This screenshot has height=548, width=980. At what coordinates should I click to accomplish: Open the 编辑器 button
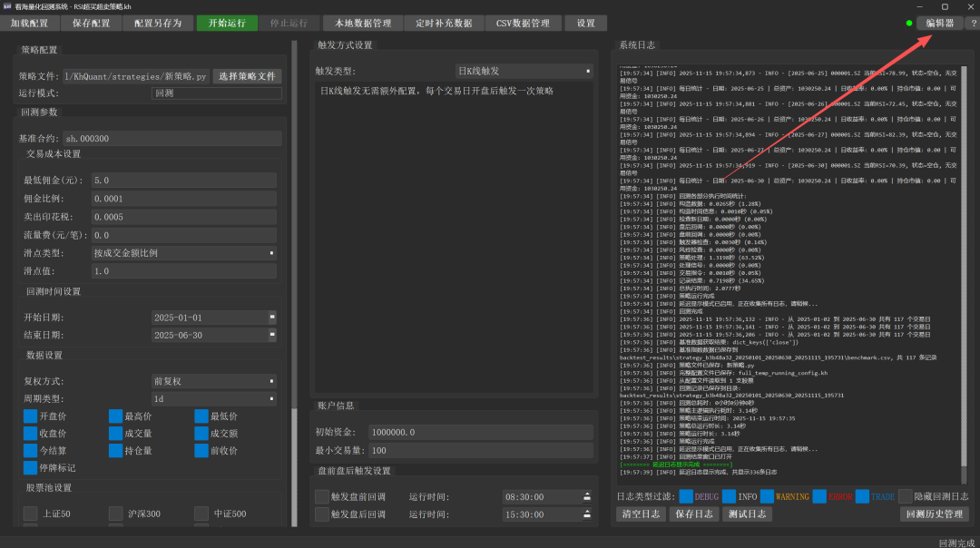point(940,23)
